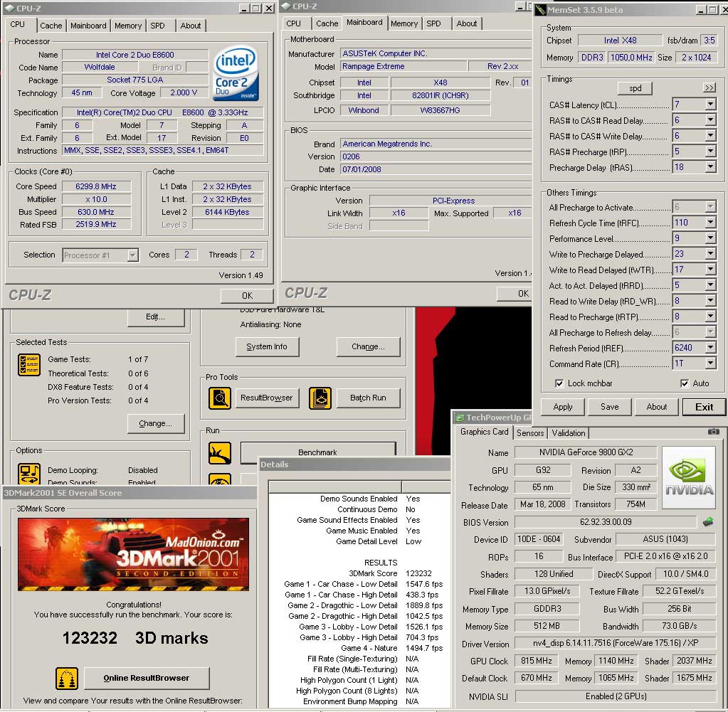Open Memory tab in left CPU-Z window
The image size is (728, 712).
click(128, 26)
